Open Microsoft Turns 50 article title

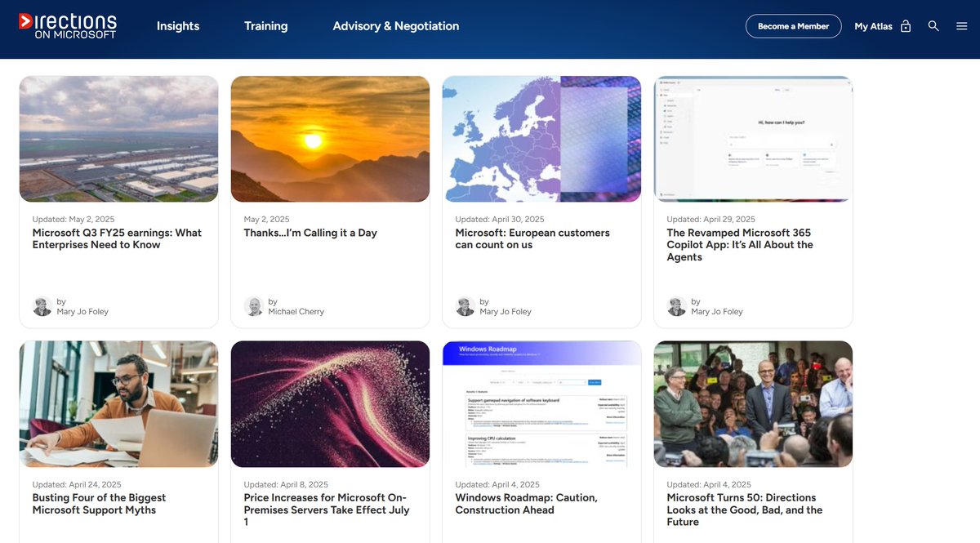[x=745, y=510]
